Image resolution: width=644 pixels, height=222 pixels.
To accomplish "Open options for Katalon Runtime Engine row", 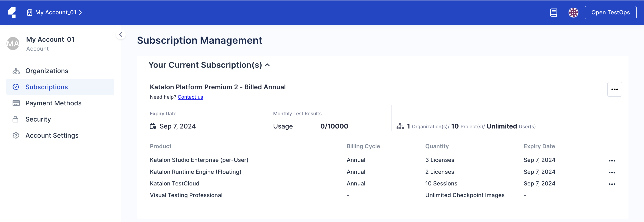I will [x=612, y=173].
